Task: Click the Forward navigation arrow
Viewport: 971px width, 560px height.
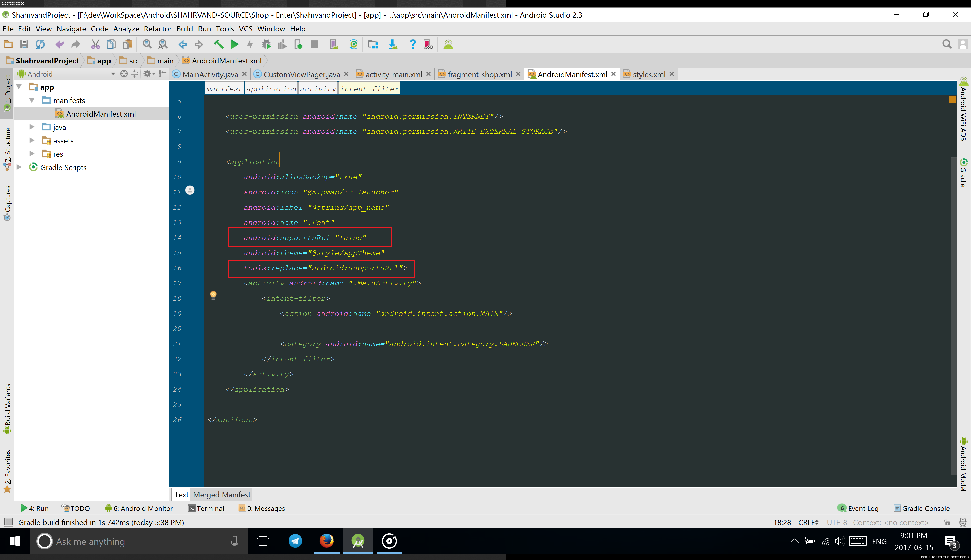Action: click(199, 44)
